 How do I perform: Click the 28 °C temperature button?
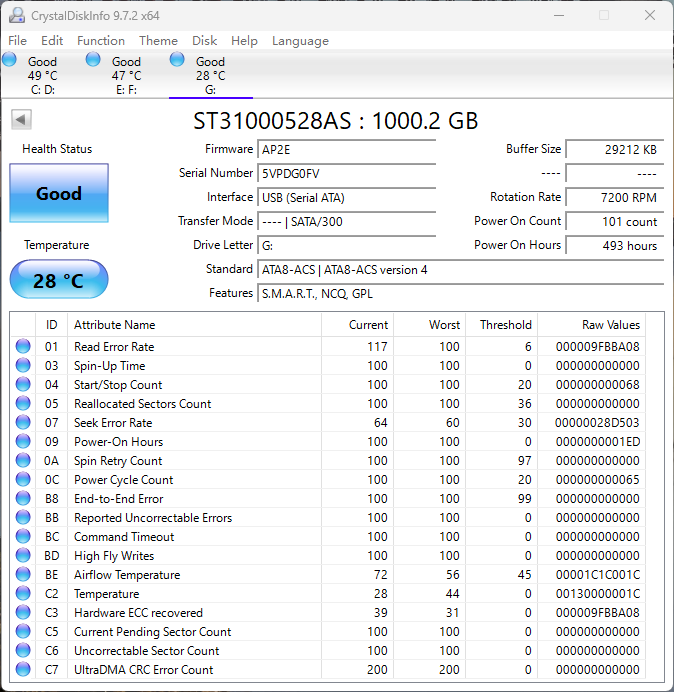pos(59,280)
